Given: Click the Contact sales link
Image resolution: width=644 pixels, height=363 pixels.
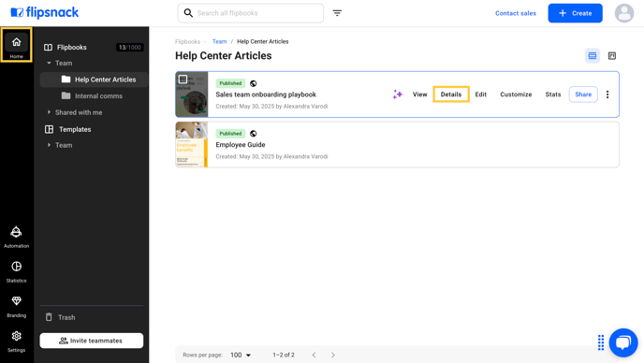Looking at the screenshot, I should coord(516,13).
